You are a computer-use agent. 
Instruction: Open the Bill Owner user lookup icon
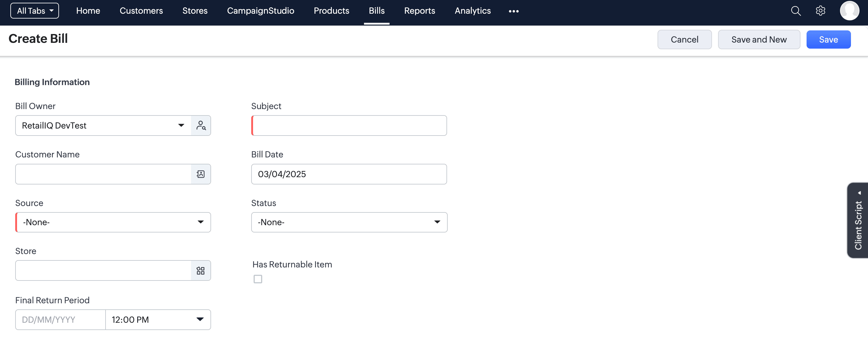tap(201, 126)
